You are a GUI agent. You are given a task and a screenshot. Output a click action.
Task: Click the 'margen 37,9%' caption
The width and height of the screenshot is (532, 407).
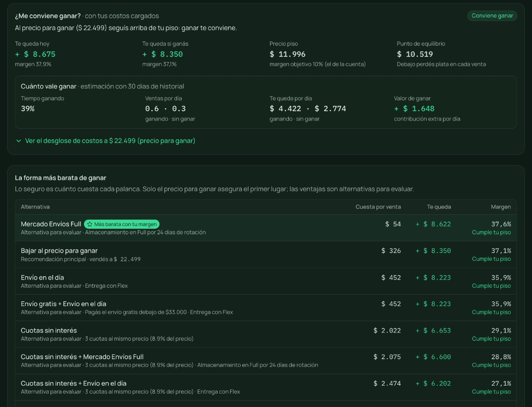click(x=33, y=65)
